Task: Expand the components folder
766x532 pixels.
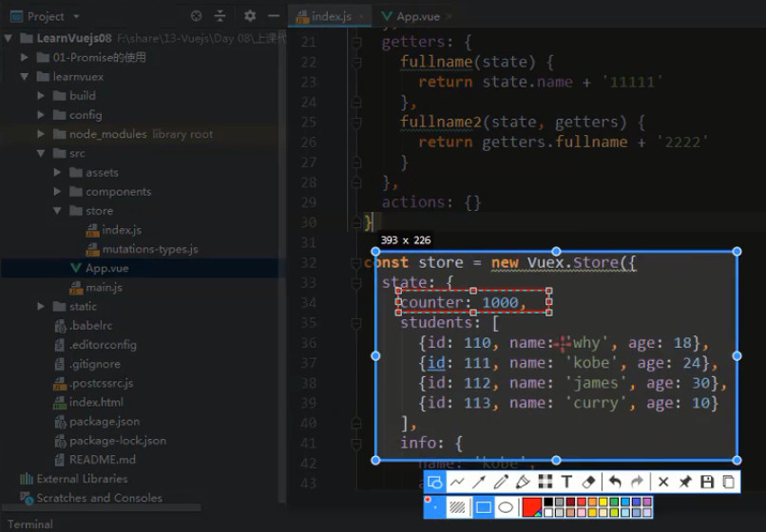Action: click(57, 192)
